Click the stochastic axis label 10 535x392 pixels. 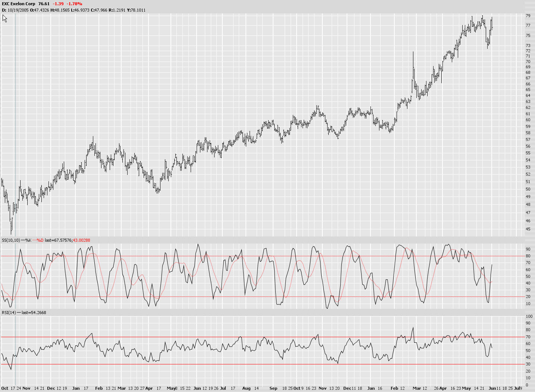click(528, 304)
